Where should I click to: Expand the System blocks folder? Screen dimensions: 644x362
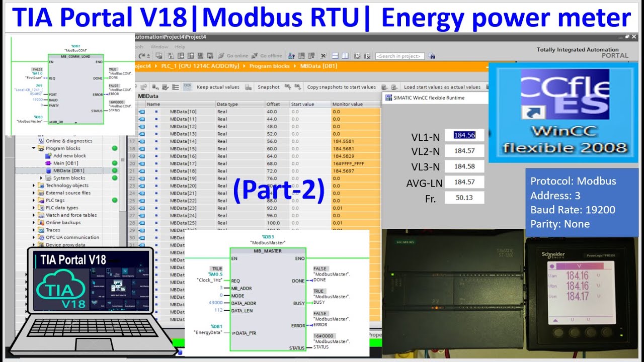point(41,178)
